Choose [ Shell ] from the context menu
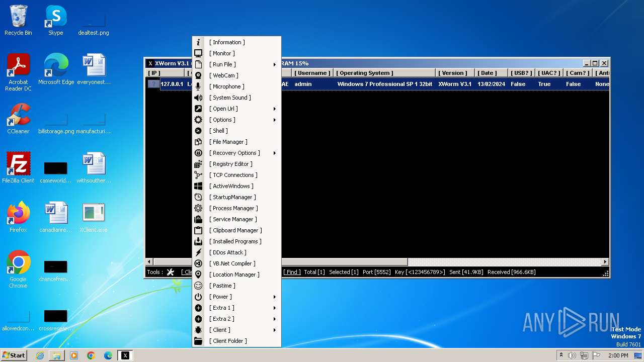 coord(236,131)
